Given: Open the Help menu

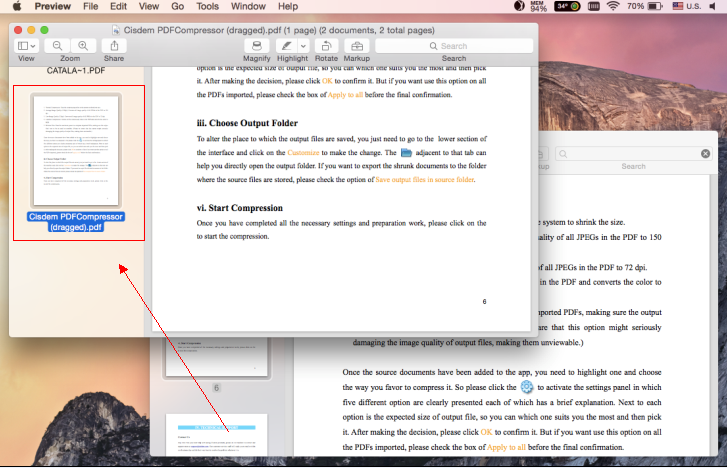Looking at the screenshot, I should coord(288,6).
